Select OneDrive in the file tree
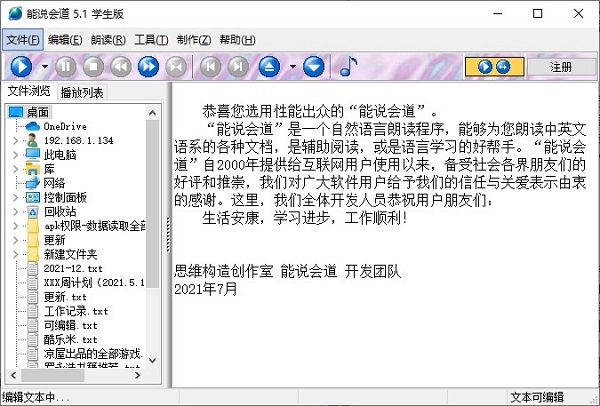 pyautogui.click(x=65, y=126)
